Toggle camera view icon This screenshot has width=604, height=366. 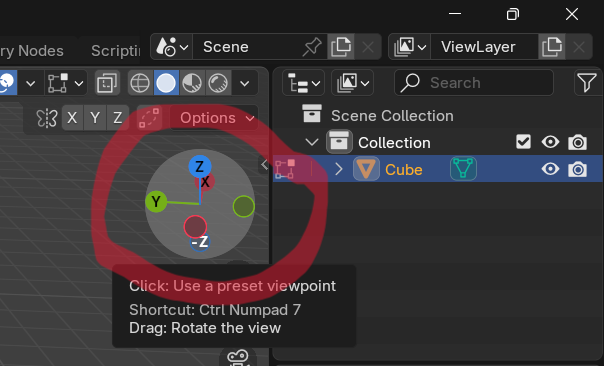click(x=238, y=358)
